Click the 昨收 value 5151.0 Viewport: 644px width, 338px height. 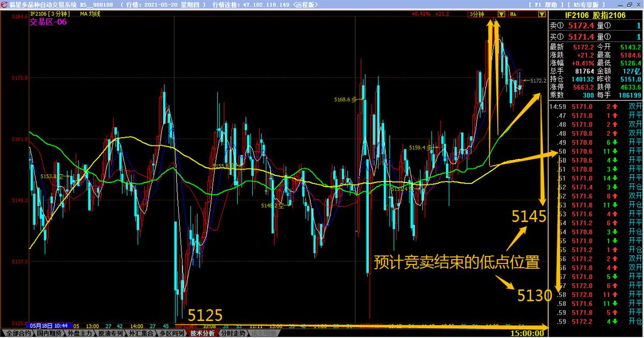coord(630,79)
